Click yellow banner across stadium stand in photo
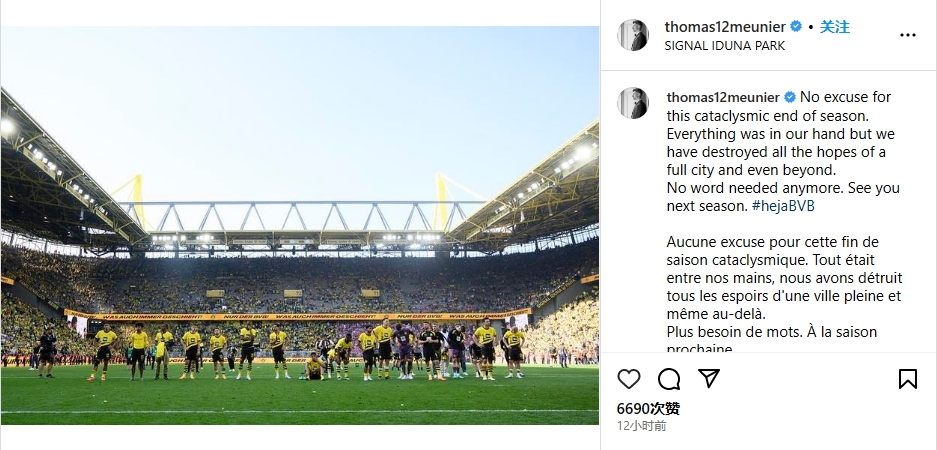The image size is (937, 450). [297, 314]
